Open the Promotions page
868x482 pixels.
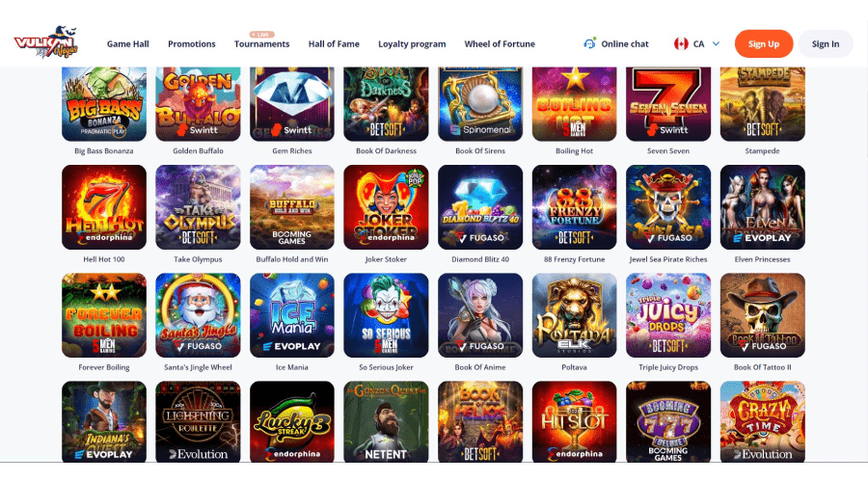point(192,43)
